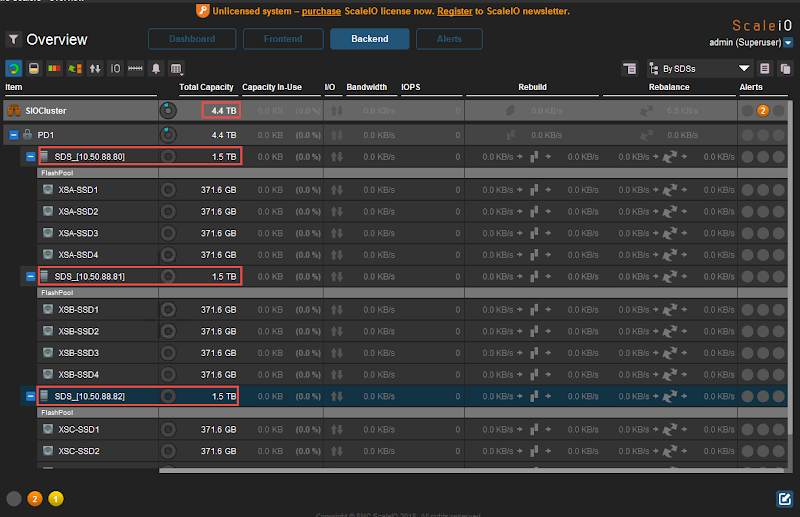Sort by the Total Capacity column header
This screenshot has height=517, width=800.
point(206,87)
